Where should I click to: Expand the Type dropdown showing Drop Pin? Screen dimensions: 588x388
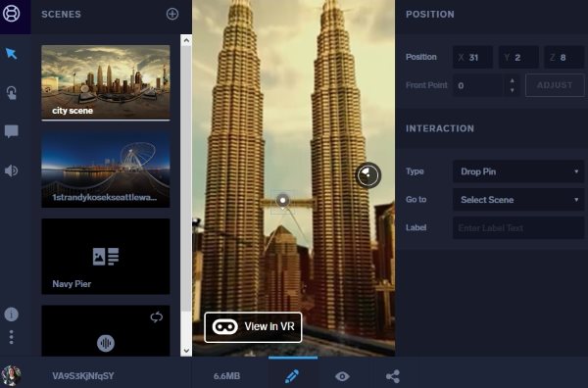coord(518,171)
